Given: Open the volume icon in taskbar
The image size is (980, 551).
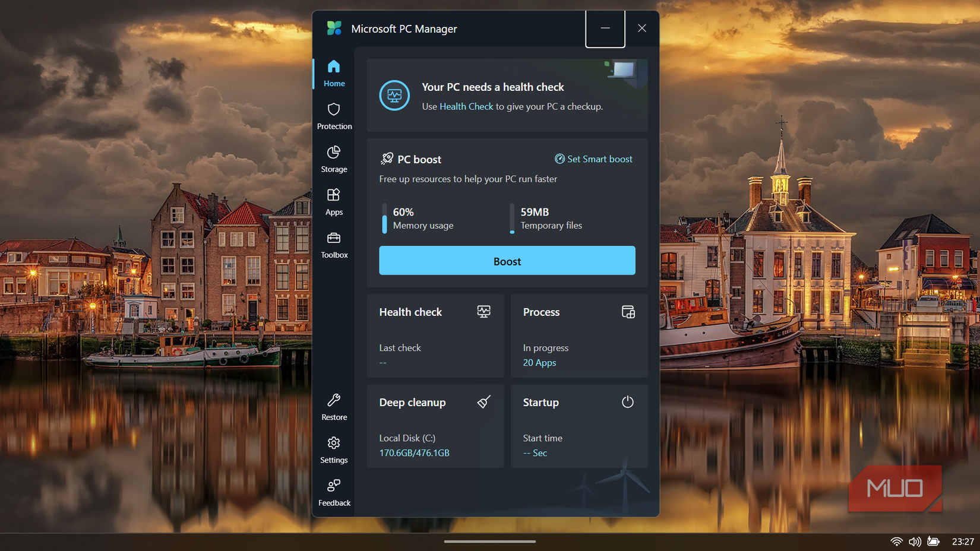Looking at the screenshot, I should point(915,541).
